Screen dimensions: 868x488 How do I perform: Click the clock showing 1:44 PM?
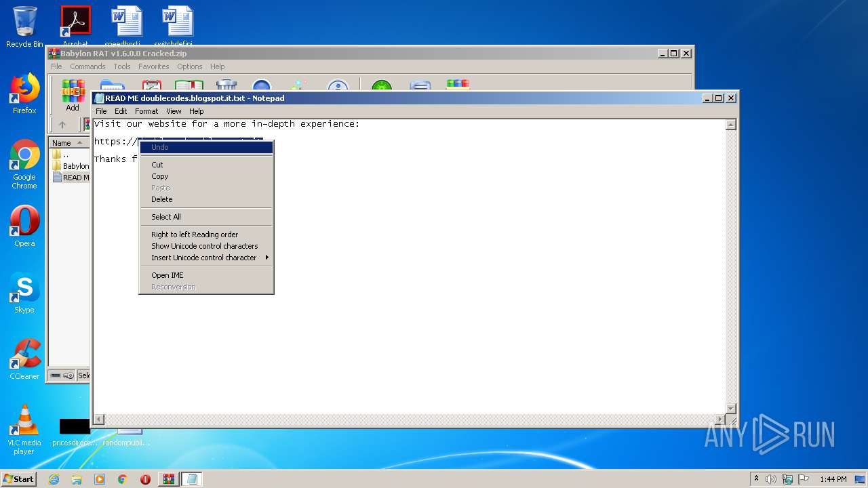(833, 479)
